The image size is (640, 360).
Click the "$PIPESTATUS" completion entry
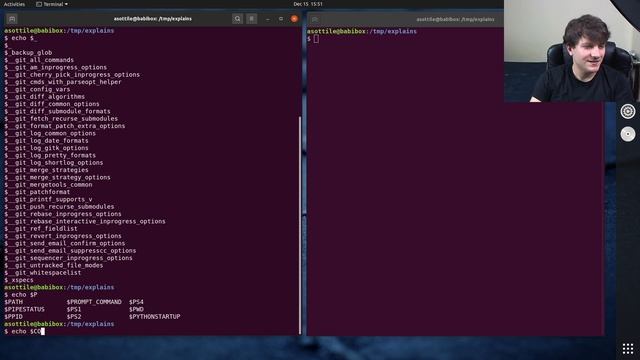click(x=24, y=309)
